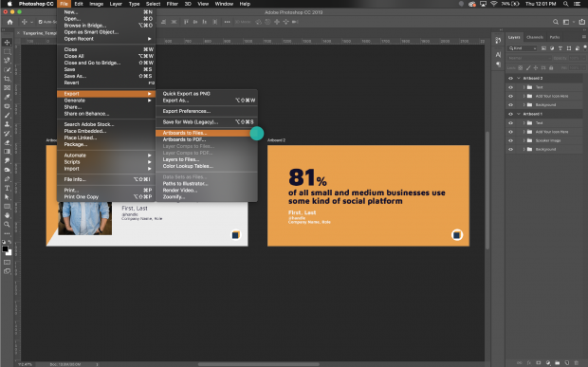
Task: Toggle layer filtering switch on/off
Action: pyautogui.click(x=585, y=47)
